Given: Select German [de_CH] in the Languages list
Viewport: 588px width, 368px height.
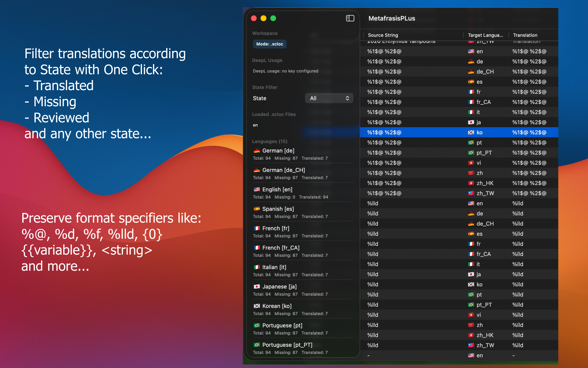Looking at the screenshot, I should pyautogui.click(x=303, y=173).
